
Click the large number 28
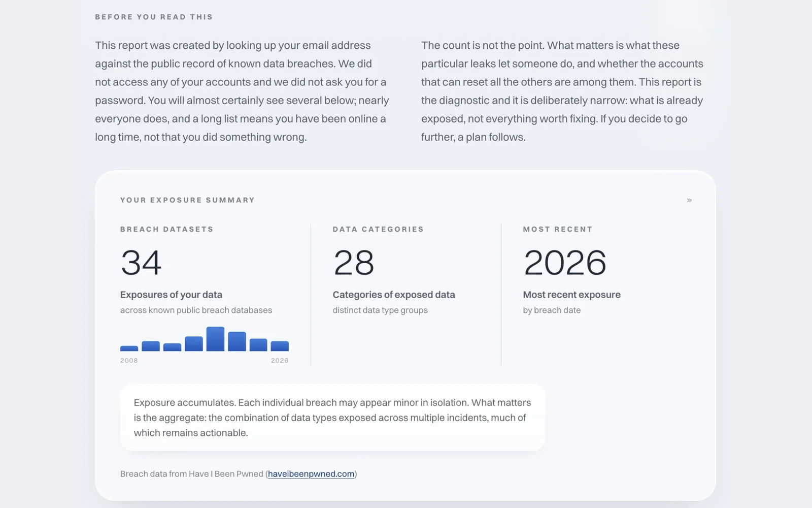coord(354,263)
